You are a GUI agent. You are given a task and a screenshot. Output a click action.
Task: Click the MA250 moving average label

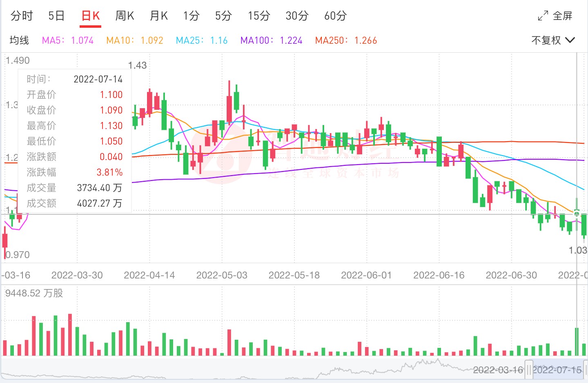click(346, 40)
